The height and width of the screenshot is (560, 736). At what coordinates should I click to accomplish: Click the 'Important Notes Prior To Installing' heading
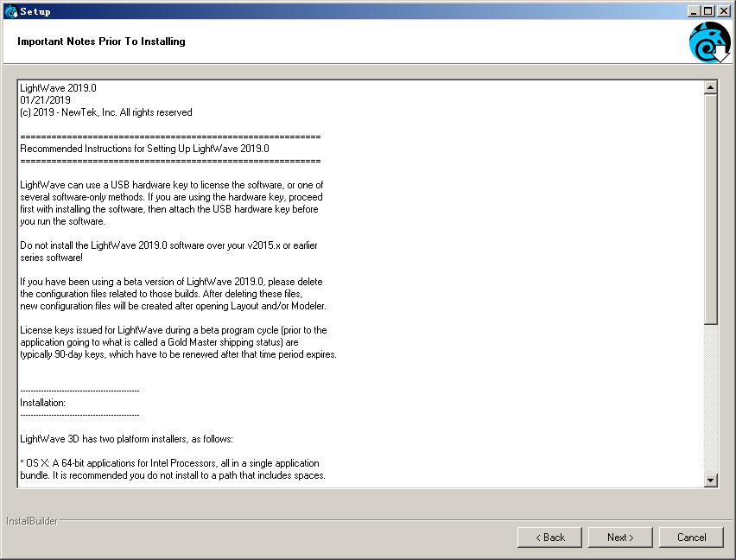click(101, 41)
